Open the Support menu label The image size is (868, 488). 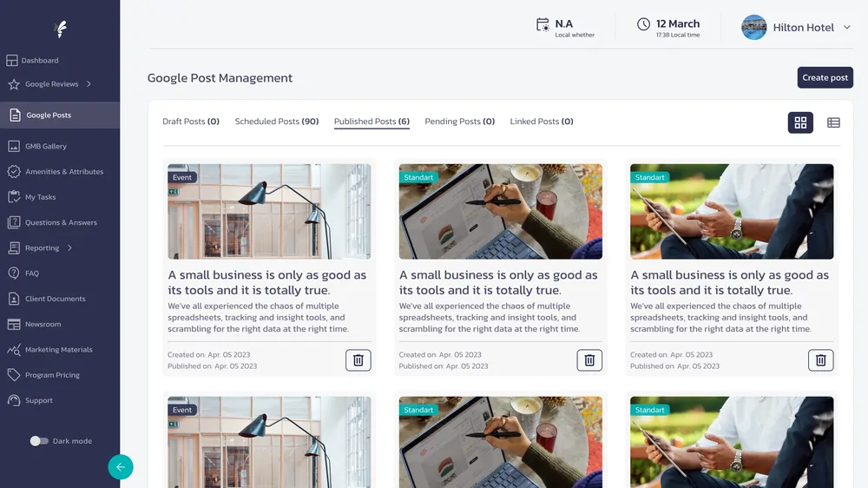(x=39, y=400)
